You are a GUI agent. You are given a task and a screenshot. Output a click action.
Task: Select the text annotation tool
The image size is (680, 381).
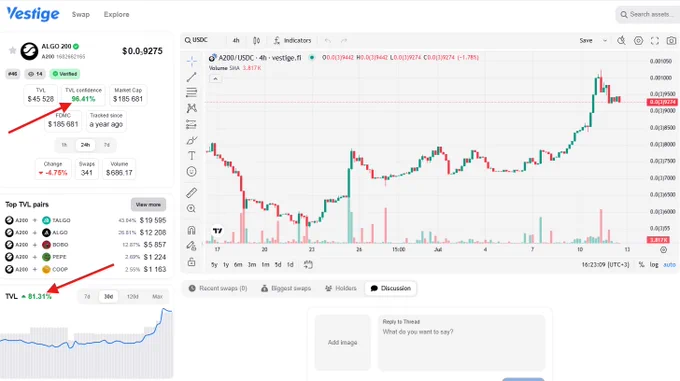point(191,156)
